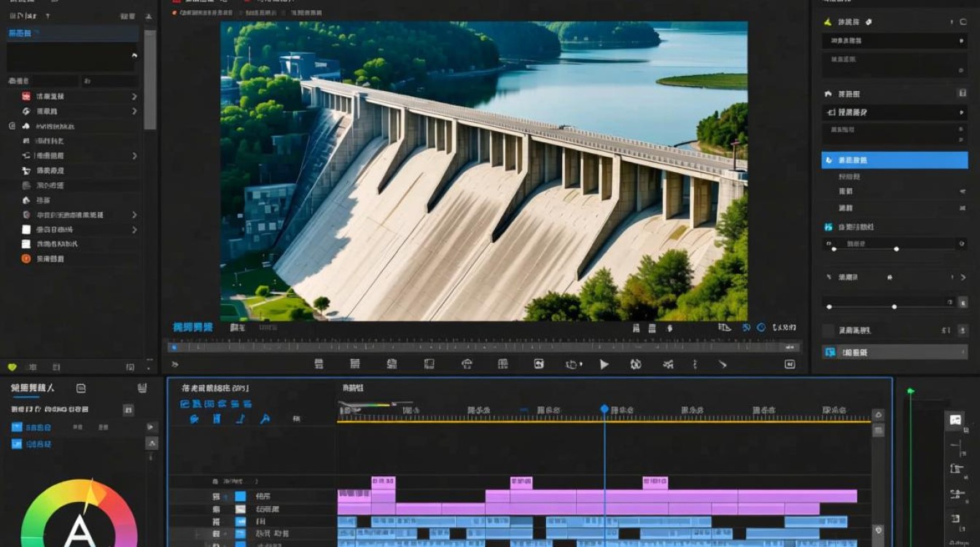Click the right handle of the upper right-panel slider

[x=896, y=249]
